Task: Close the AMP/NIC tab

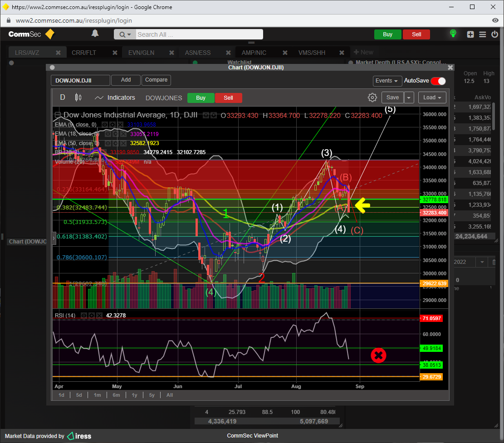Action: coord(285,53)
